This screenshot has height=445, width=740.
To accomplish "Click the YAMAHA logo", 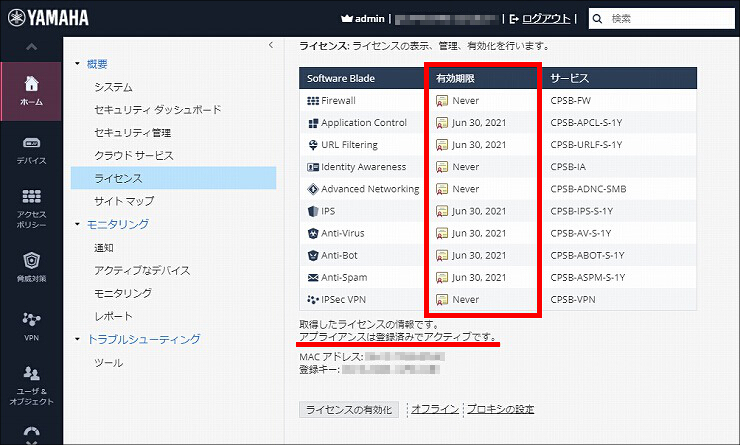I will tap(48, 18).
